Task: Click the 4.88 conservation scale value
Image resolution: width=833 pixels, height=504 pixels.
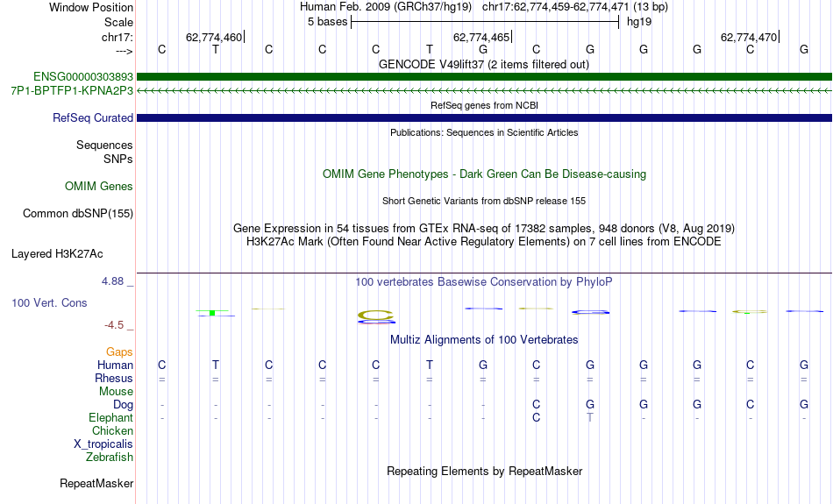Action: pos(112,281)
